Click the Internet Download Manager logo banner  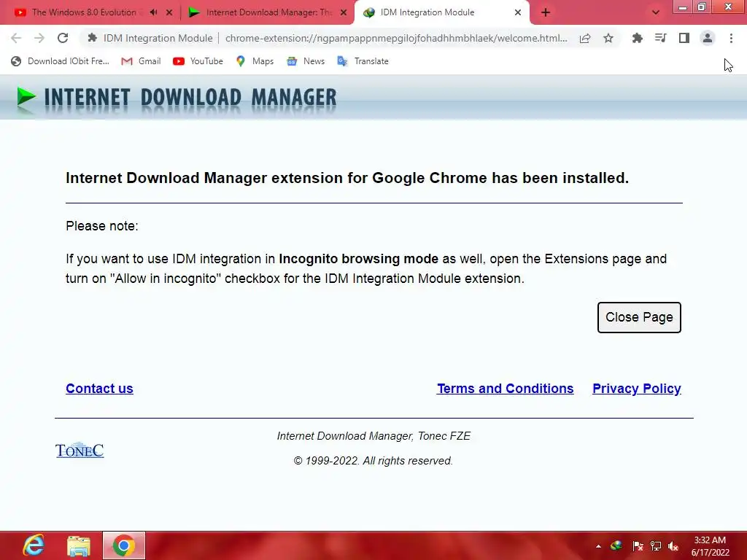click(177, 98)
